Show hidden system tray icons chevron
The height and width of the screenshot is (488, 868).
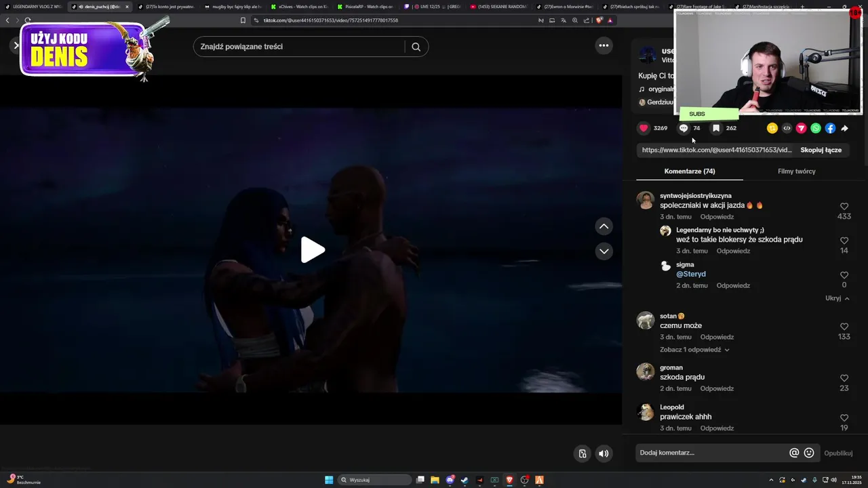(770, 480)
